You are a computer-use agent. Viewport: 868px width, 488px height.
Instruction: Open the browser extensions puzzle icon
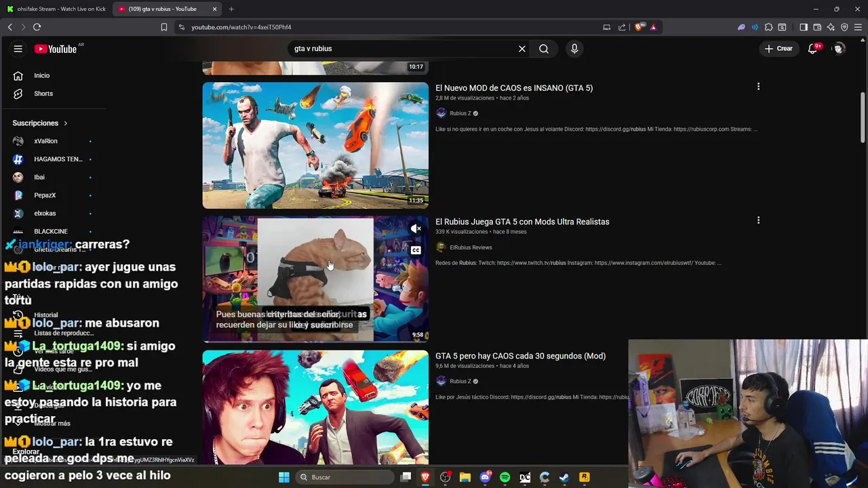tap(768, 27)
